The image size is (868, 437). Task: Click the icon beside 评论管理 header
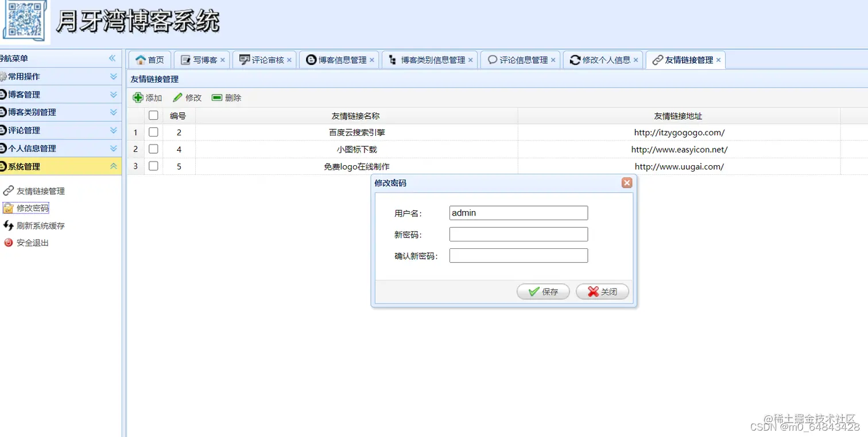pos(3,130)
